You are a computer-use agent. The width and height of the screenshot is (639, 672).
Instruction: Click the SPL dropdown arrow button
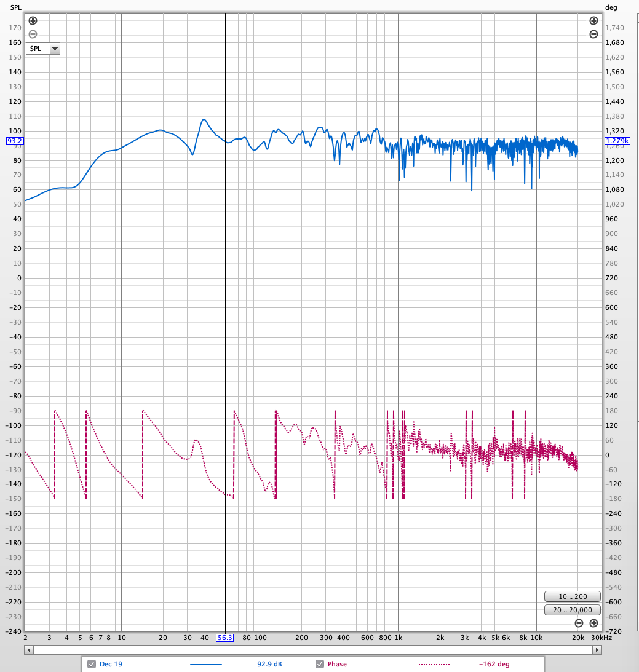(55, 49)
